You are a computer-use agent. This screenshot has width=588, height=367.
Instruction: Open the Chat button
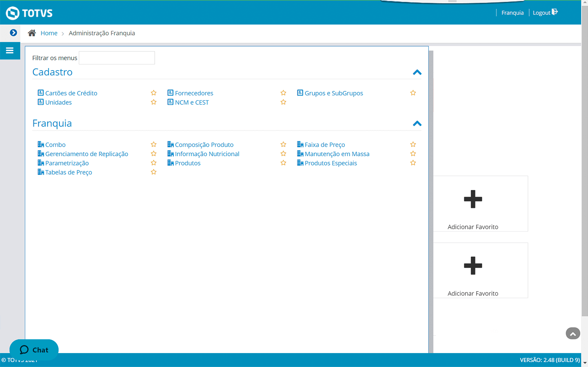(x=34, y=349)
